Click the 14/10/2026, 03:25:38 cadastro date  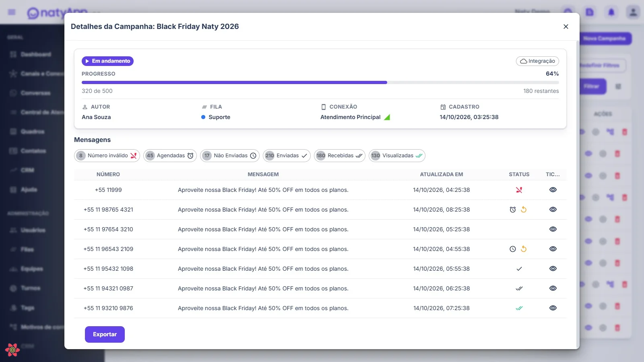(x=469, y=117)
